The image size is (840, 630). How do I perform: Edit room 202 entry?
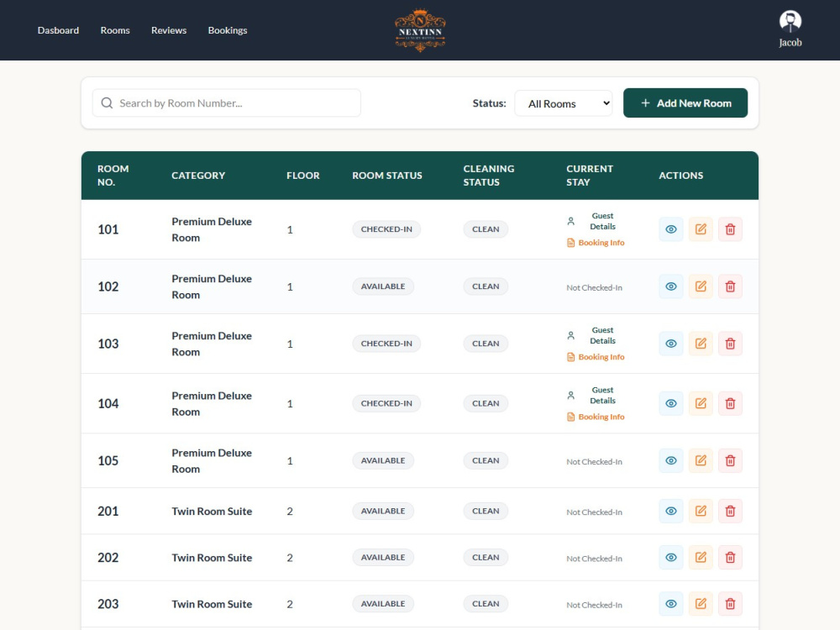coord(701,558)
